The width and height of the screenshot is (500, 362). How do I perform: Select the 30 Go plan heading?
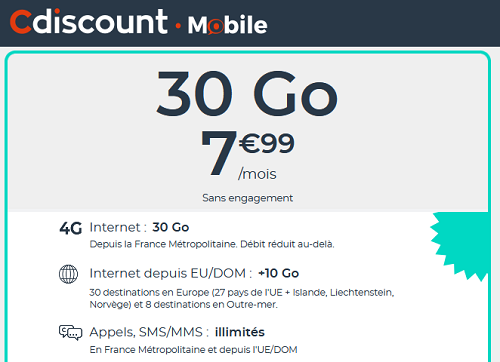(x=247, y=93)
